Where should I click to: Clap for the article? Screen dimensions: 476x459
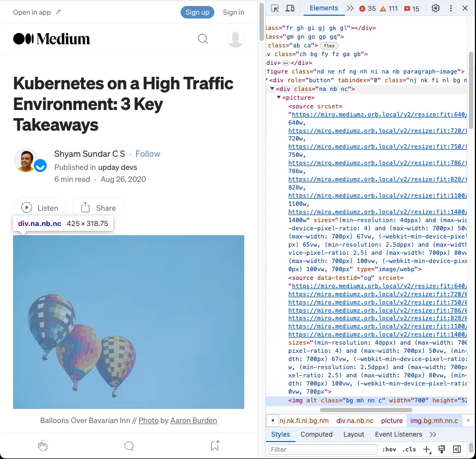click(43, 446)
